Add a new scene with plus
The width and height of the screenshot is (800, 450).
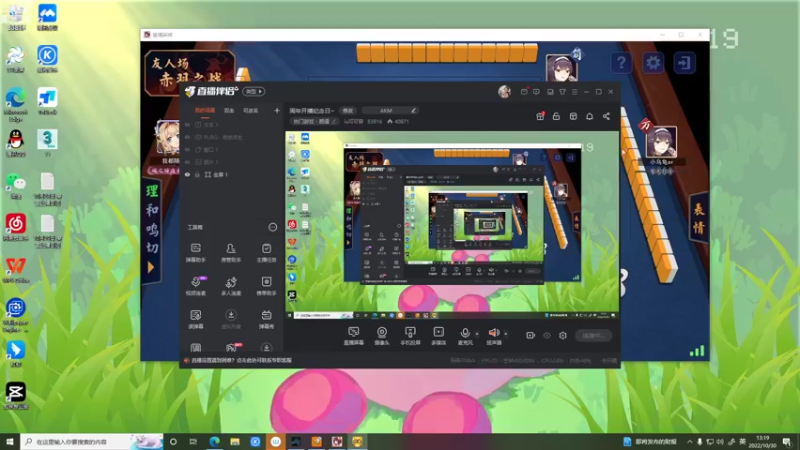tap(277, 110)
